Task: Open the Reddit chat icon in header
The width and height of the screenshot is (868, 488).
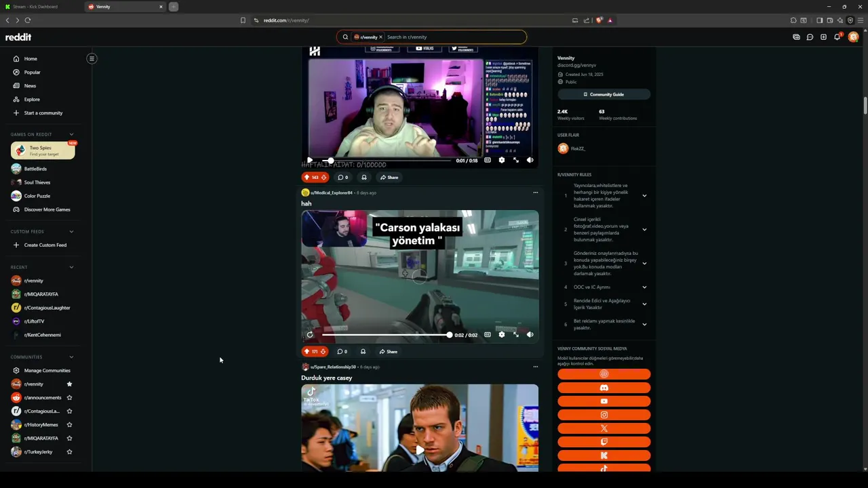Action: [x=810, y=37]
